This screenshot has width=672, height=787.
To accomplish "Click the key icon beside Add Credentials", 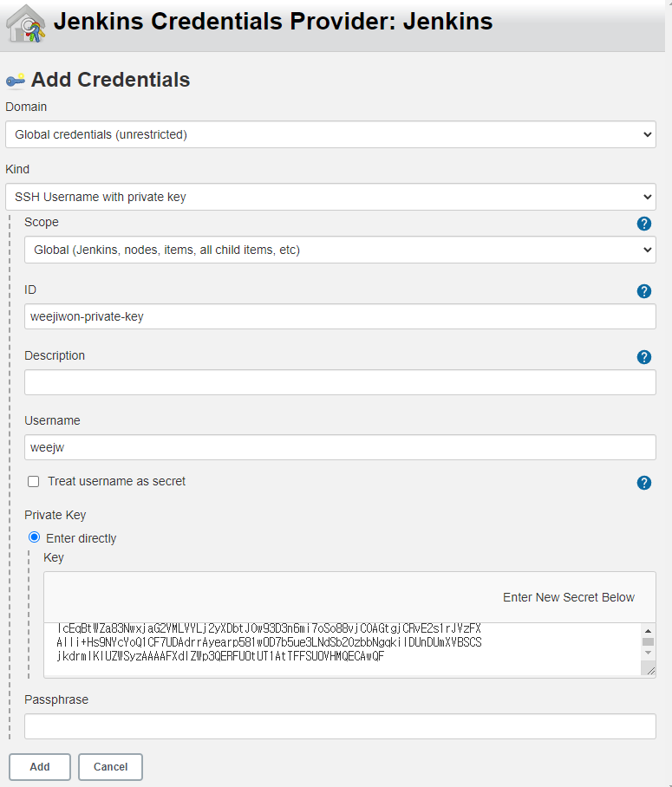I will (x=15, y=81).
